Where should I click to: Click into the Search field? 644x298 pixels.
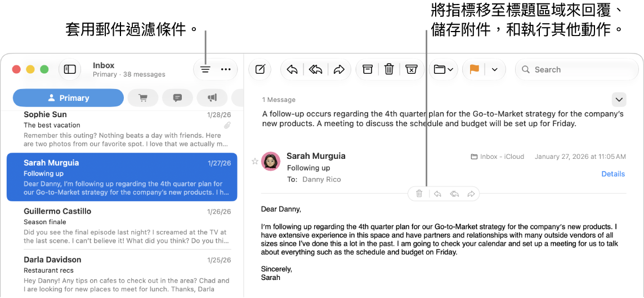click(576, 69)
